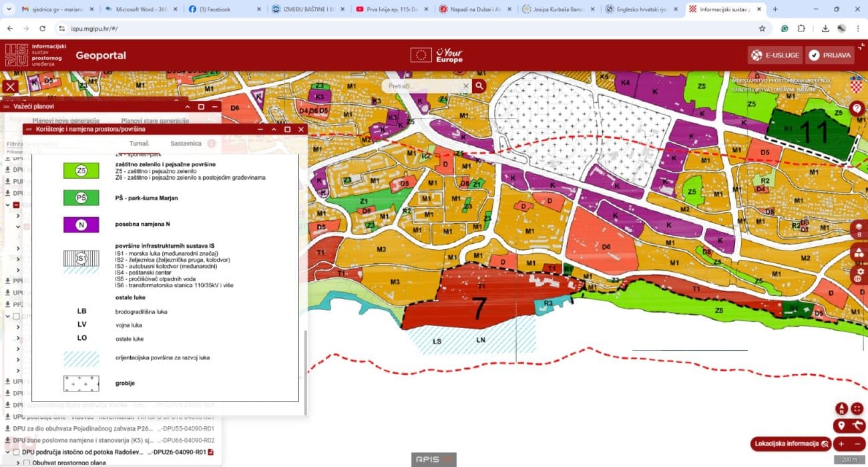Click the location pin marker tool

[841, 426]
